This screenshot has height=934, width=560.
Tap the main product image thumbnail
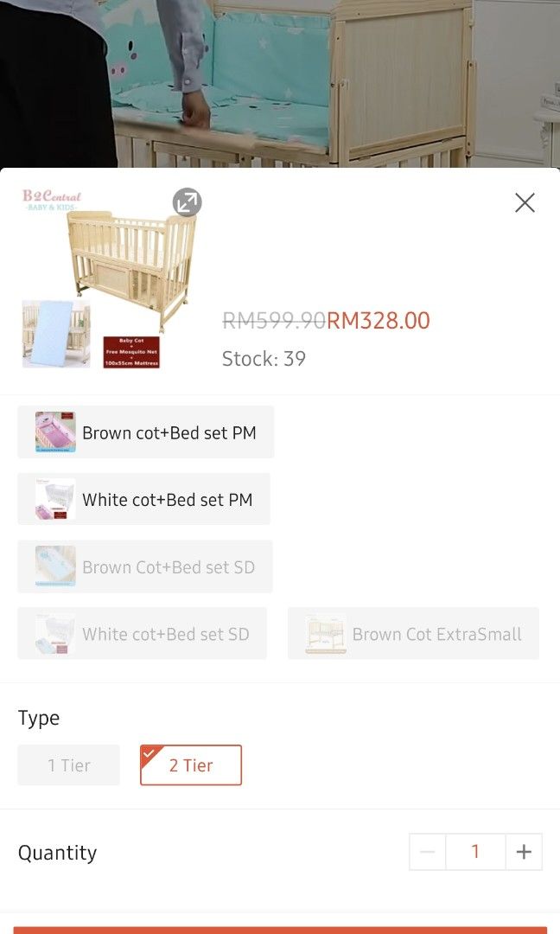click(x=104, y=277)
